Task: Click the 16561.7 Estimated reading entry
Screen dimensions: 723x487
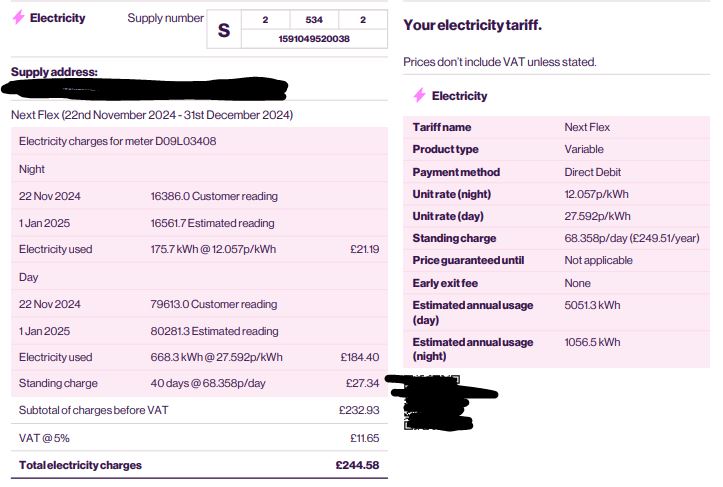Action: (x=212, y=223)
